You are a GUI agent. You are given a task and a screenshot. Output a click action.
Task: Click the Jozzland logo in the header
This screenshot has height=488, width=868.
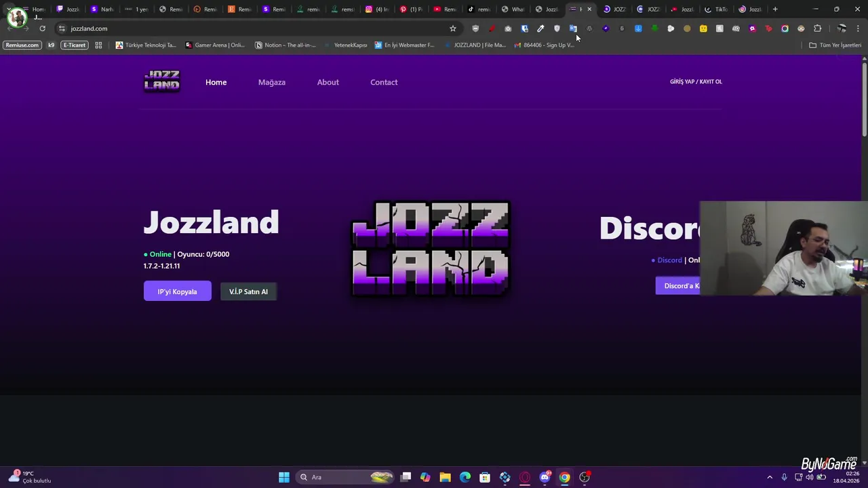(x=161, y=80)
